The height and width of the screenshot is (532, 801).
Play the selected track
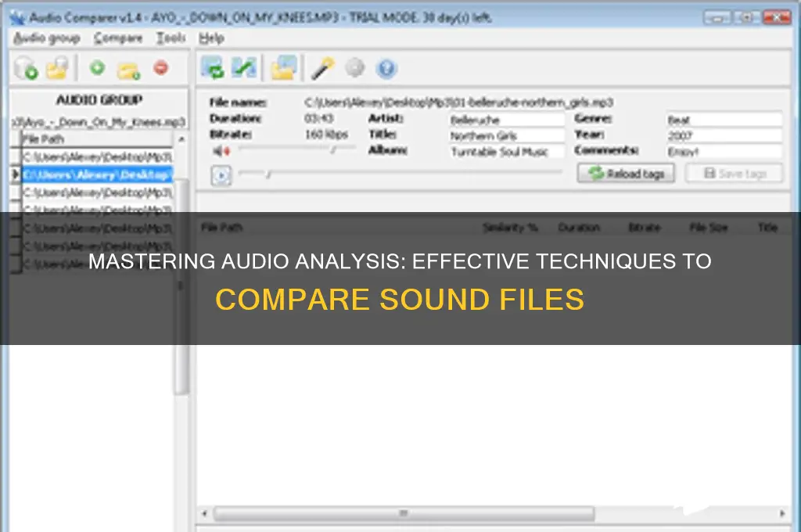click(221, 175)
